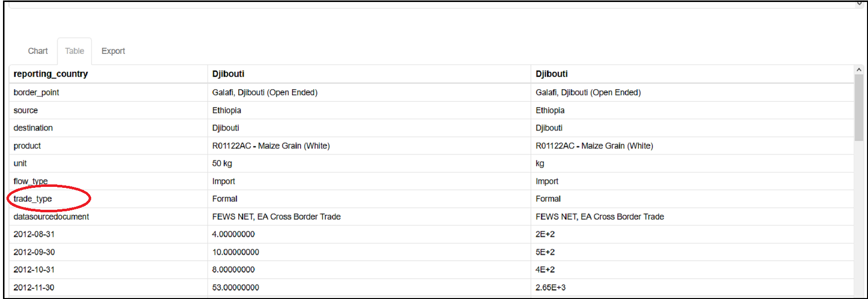Viewport: 868px width, 299px height.
Task: Click the product row label
Action: (x=27, y=146)
